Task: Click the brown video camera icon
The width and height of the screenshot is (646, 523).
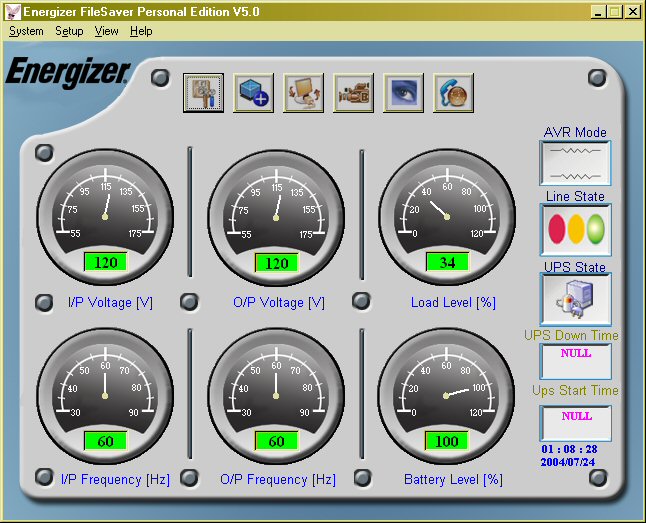Action: pos(353,93)
